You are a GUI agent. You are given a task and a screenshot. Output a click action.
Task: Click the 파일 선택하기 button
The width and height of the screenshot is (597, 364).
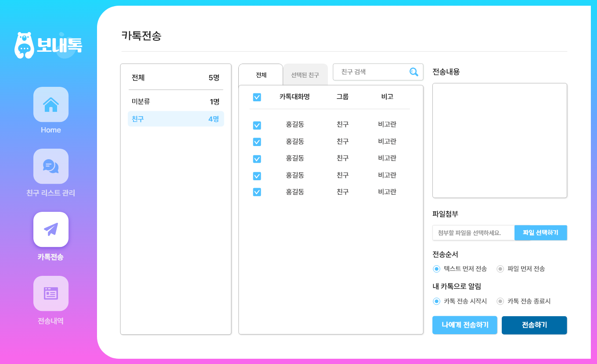point(541,232)
